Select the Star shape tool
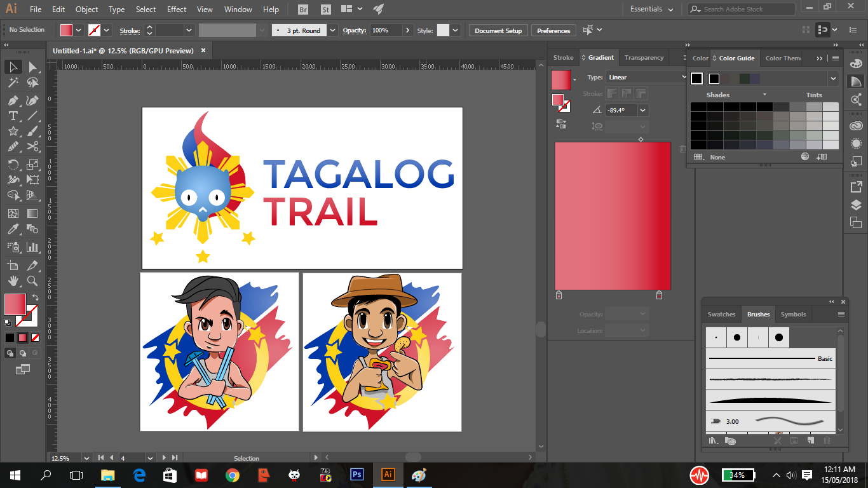This screenshot has height=488, width=868. 13,131
